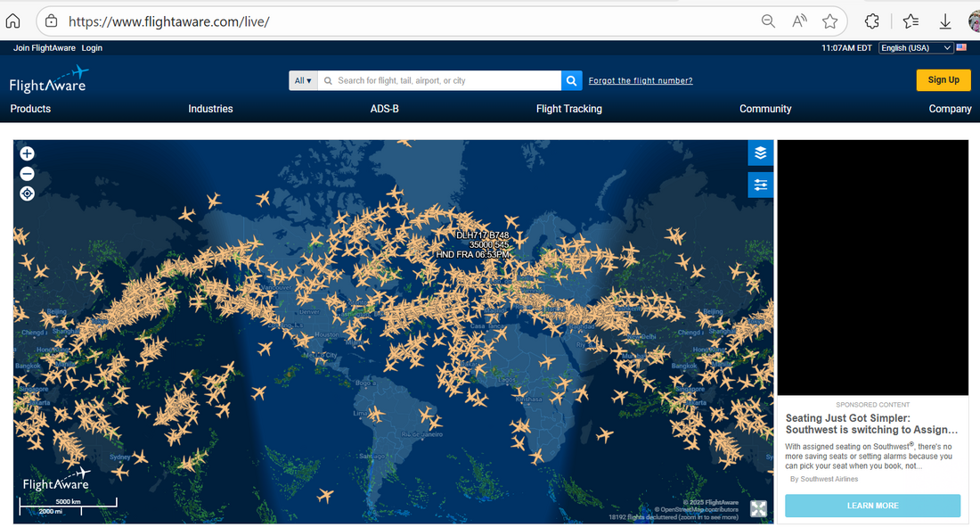Click By Southwest Airlines text
Screen dimensions: 980x527
(x=824, y=479)
